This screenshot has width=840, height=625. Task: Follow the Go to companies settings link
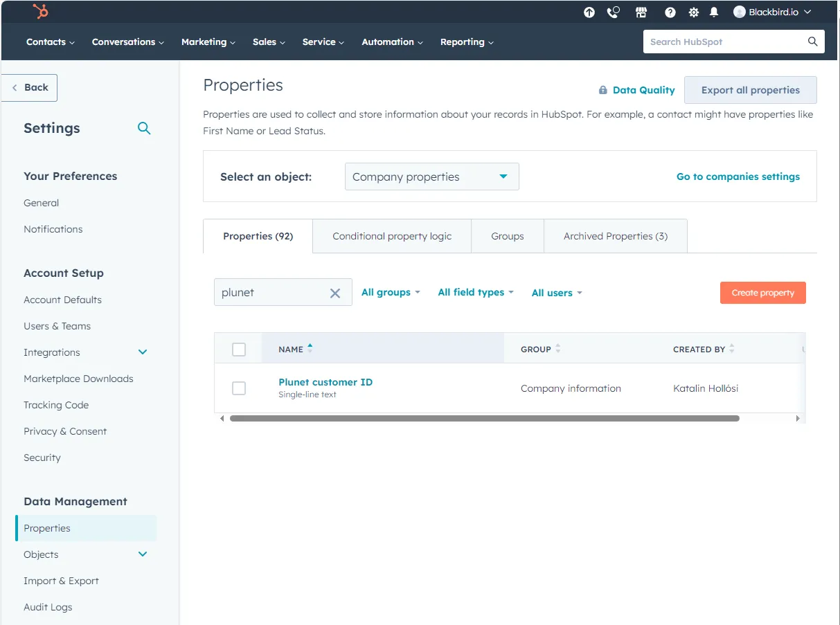pyautogui.click(x=738, y=176)
